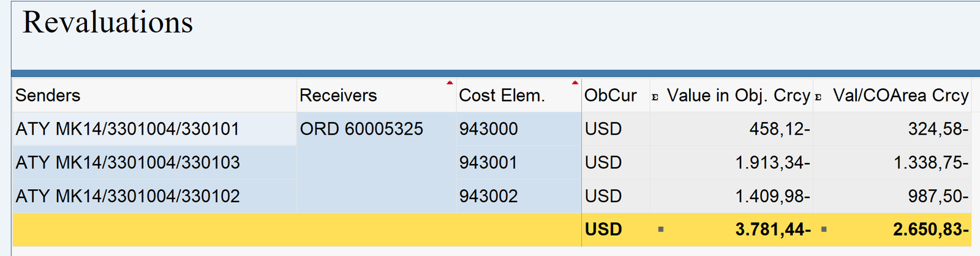Click the sum icon beside Val/COArea Crcy
Image resolution: width=980 pixels, height=256 pixels.
tap(818, 97)
